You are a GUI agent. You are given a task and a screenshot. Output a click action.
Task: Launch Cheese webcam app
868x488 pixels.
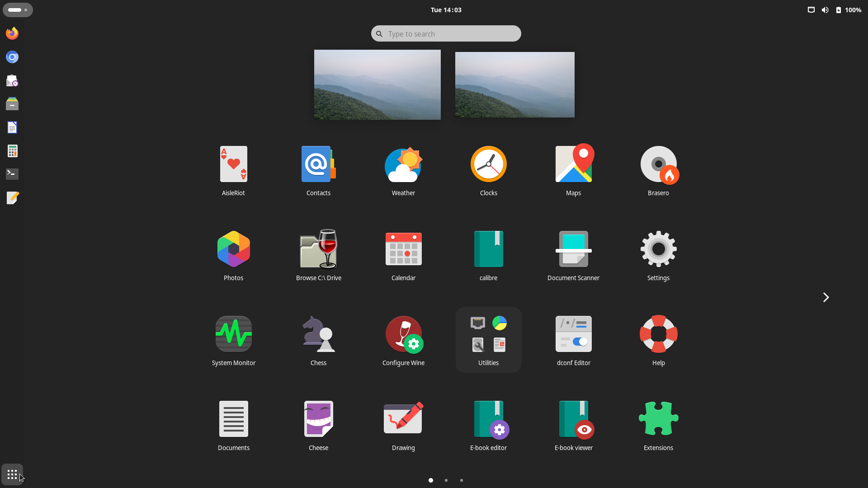[x=318, y=425]
